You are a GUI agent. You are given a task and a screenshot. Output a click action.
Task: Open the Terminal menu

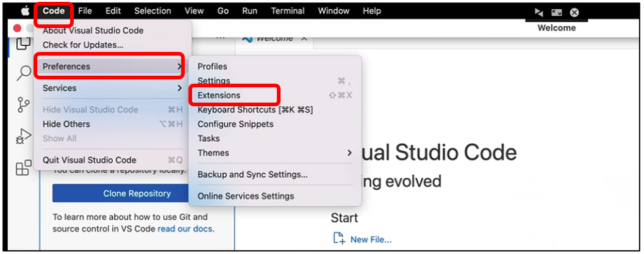(x=287, y=11)
